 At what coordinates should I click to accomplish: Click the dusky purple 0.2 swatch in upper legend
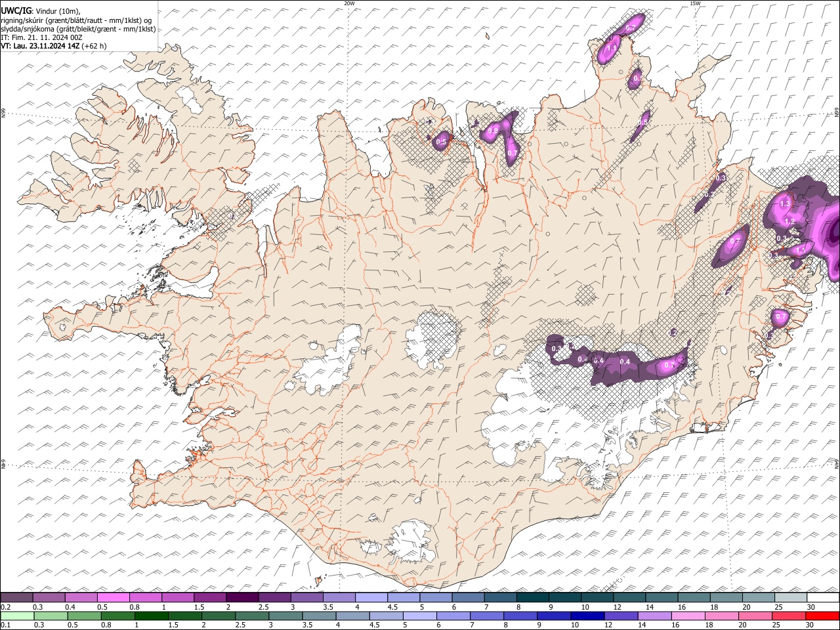tap(16, 598)
